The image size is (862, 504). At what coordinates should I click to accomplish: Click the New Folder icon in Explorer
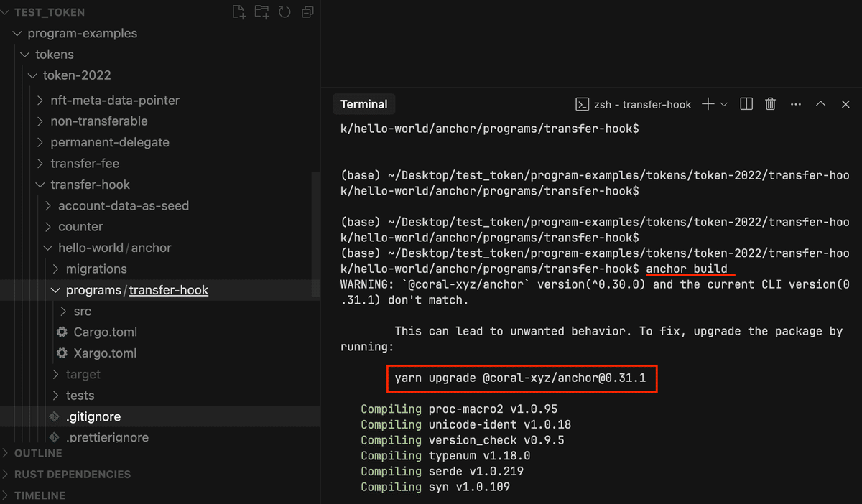coord(261,12)
